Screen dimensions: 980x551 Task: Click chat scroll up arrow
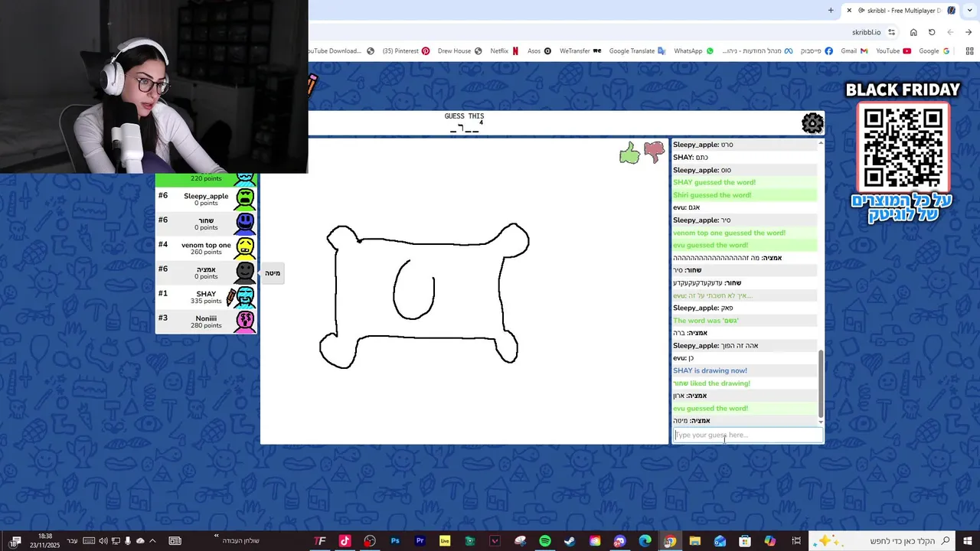click(821, 143)
